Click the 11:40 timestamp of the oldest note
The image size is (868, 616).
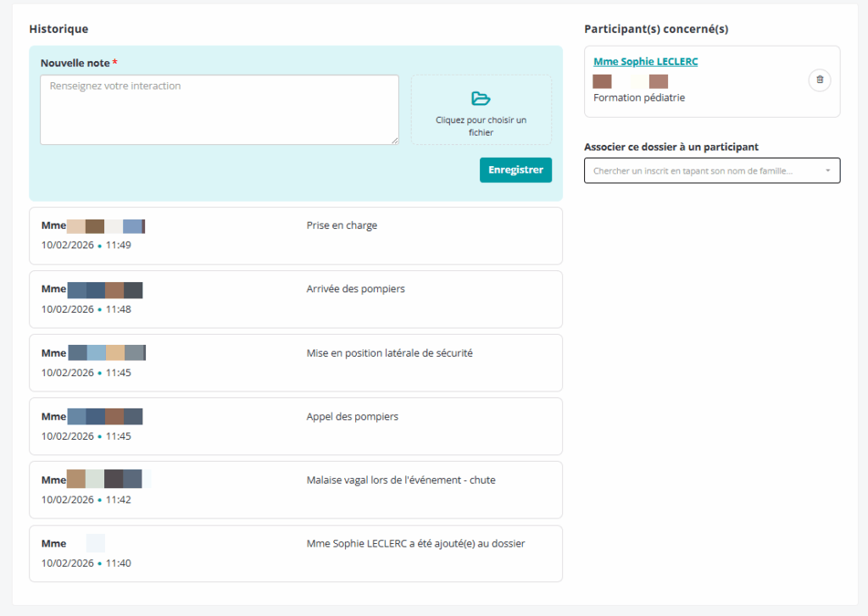[x=118, y=563]
